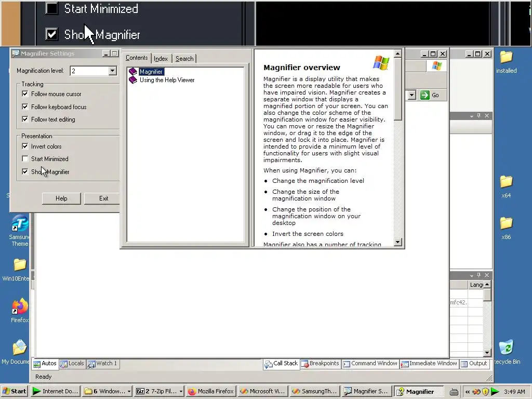The height and width of the screenshot is (399, 532).
Task: Switch to the Search tab
Action: 184,58
